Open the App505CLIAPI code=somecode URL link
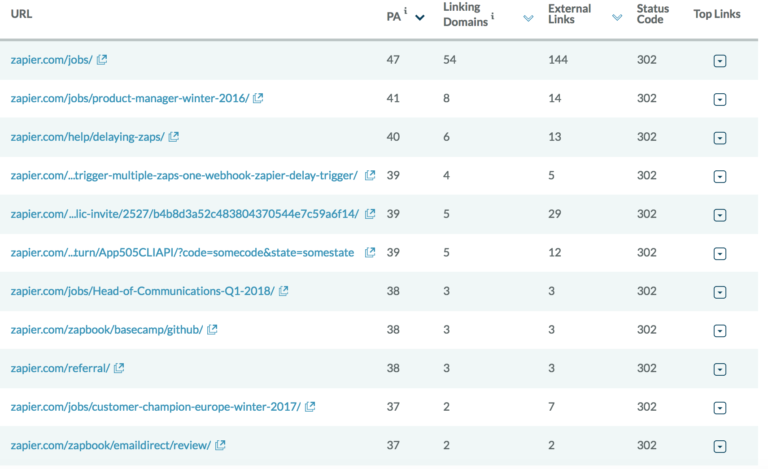The height and width of the screenshot is (469, 768). (x=182, y=253)
